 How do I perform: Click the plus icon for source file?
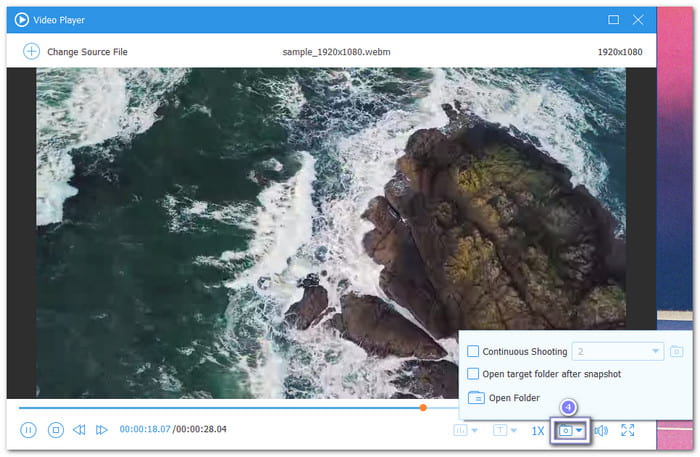(31, 52)
